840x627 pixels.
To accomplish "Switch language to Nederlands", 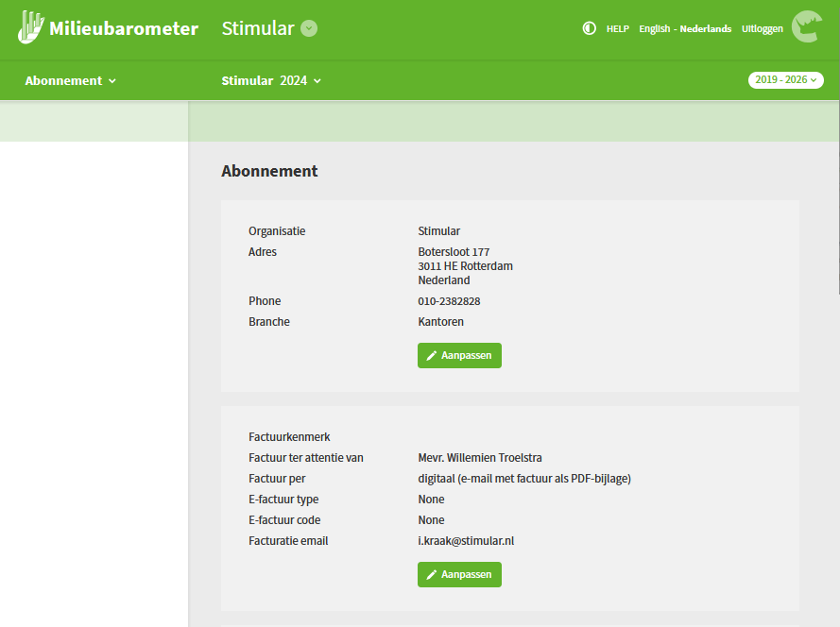I will point(706,29).
